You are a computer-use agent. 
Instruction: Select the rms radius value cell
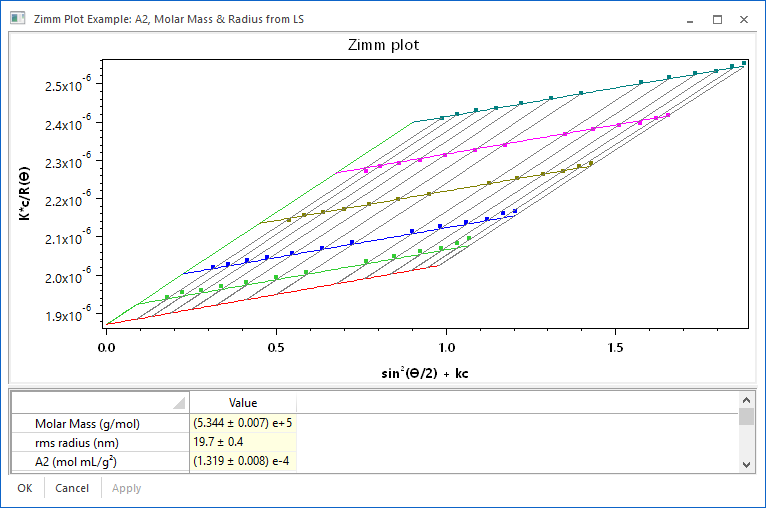coord(242,442)
